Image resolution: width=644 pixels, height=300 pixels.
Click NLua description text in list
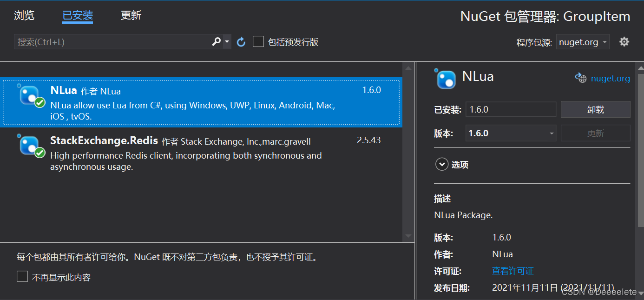(193, 111)
